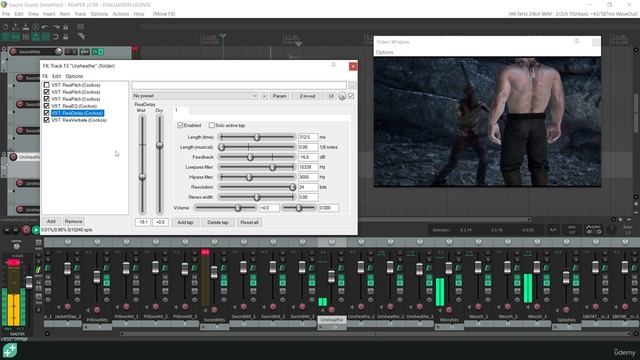Click the Add button under the FX list

[51, 221]
